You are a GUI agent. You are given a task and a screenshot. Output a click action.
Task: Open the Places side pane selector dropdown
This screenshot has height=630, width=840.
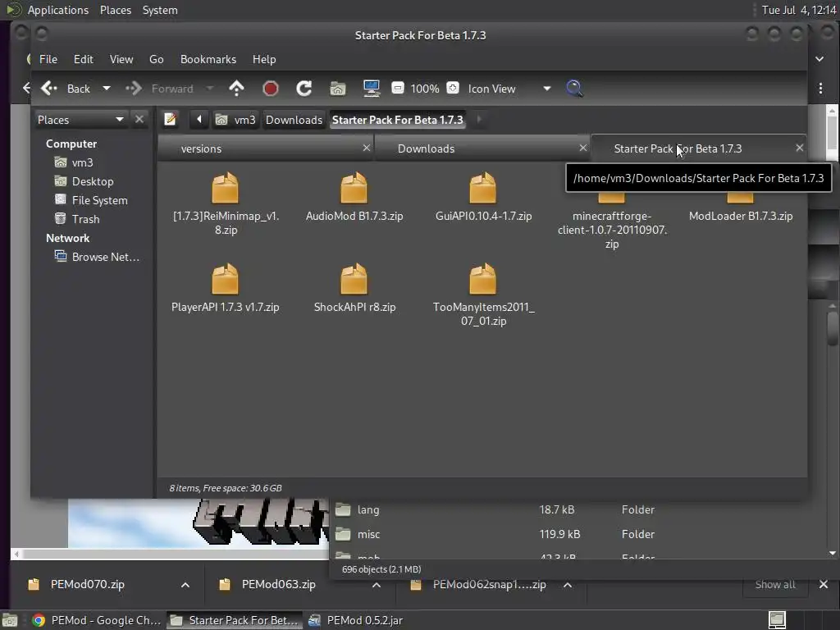pos(80,120)
